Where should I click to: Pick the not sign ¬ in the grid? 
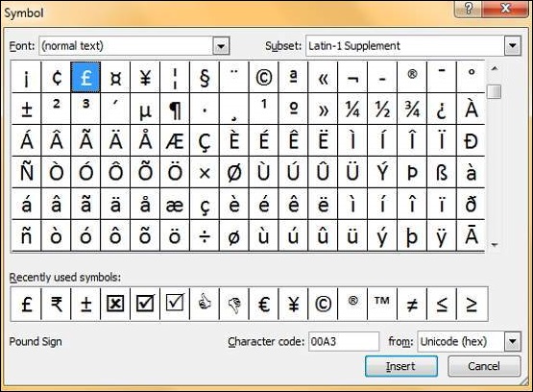coord(352,77)
